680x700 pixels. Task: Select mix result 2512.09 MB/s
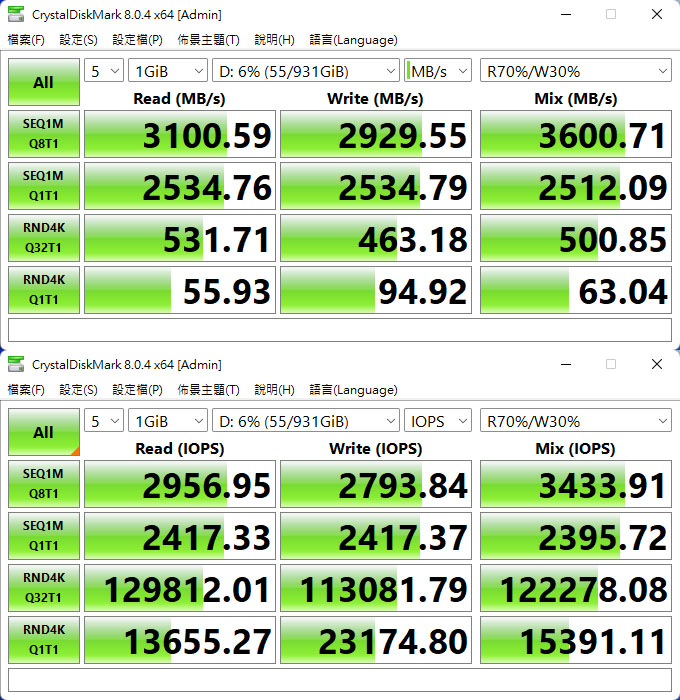point(576,186)
